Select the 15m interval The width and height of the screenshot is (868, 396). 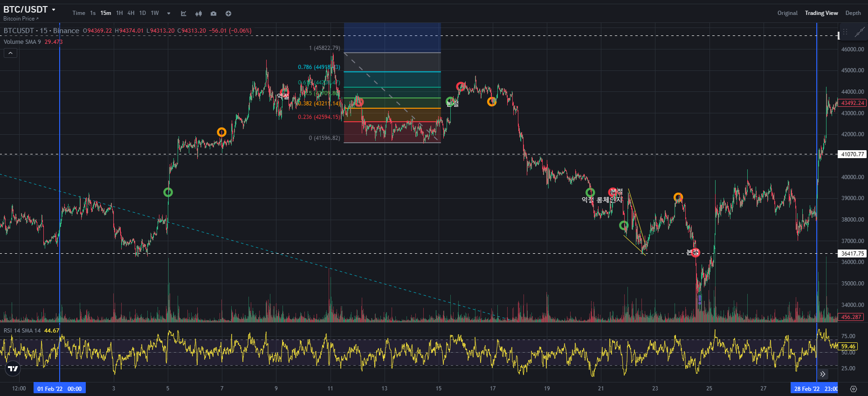106,13
